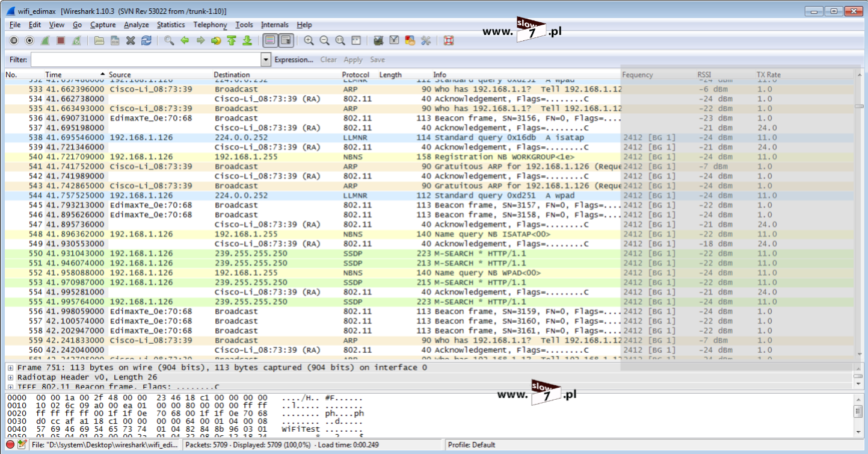
Task: Open help via lifebuoy icon
Action: 448,40
